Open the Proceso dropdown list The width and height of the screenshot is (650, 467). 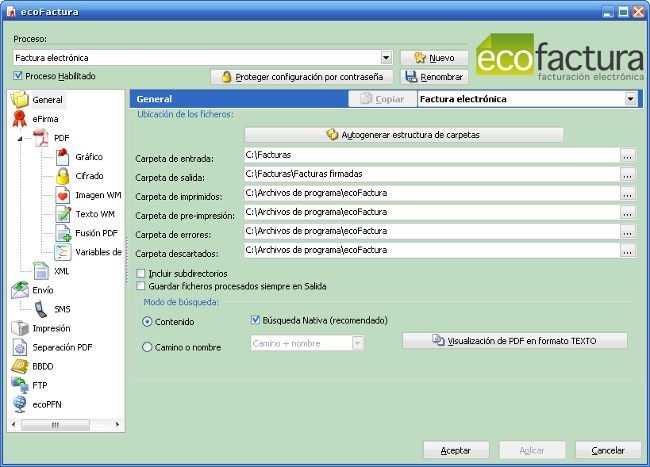(386, 58)
